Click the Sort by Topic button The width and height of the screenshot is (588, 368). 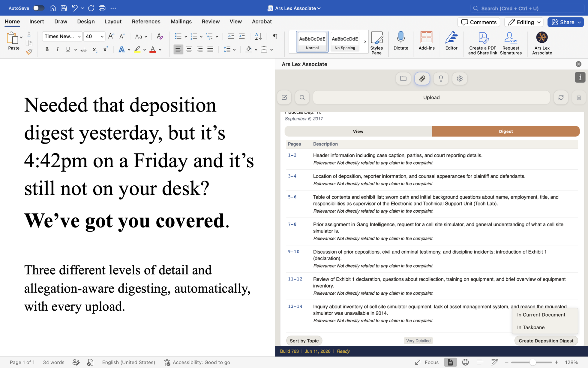[x=304, y=341]
